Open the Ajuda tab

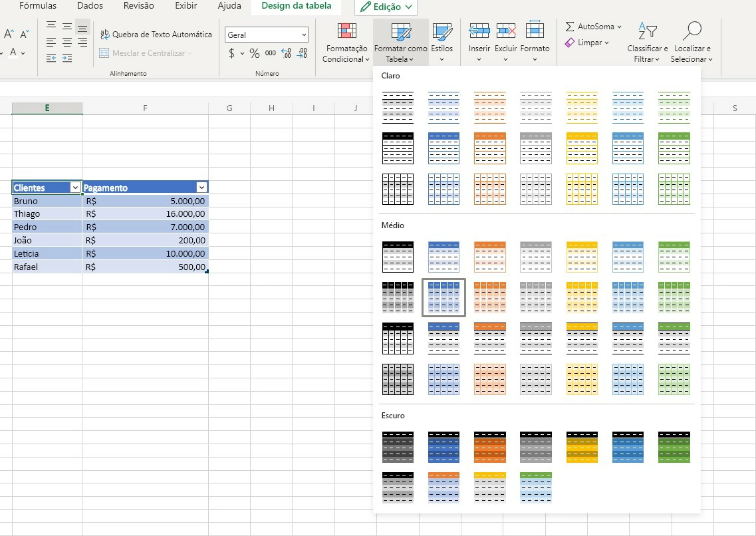[229, 6]
